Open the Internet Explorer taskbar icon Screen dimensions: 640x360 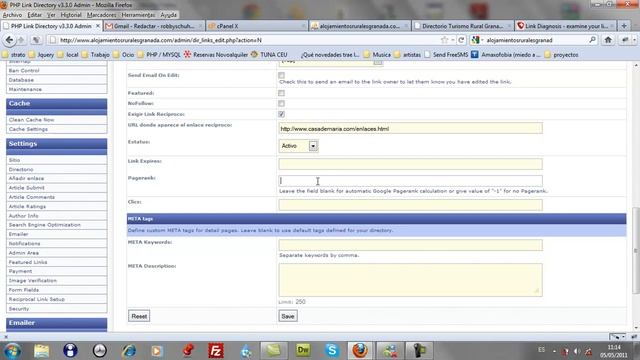pyautogui.click(x=128, y=350)
